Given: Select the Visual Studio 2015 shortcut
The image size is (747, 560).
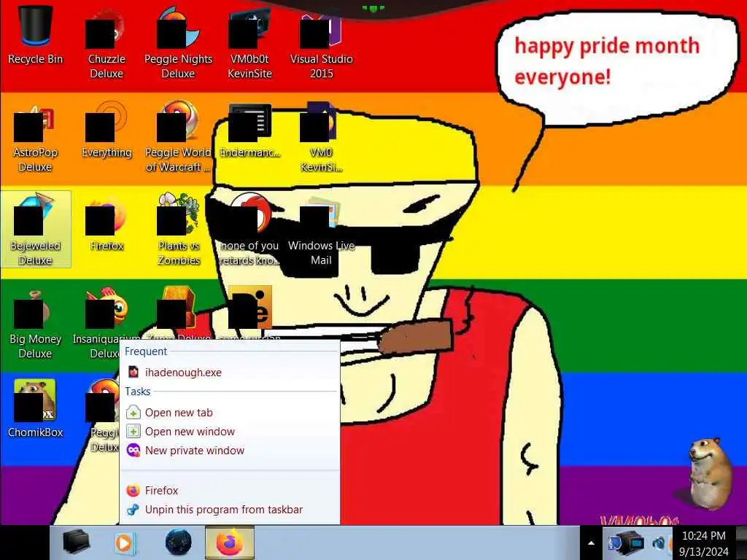Looking at the screenshot, I should (321, 43).
